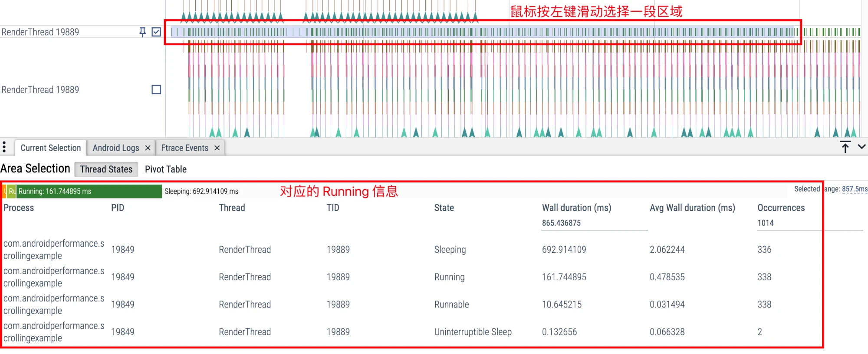The width and height of the screenshot is (868, 354).
Task: Open the Ftrace Events tab
Action: tap(184, 148)
